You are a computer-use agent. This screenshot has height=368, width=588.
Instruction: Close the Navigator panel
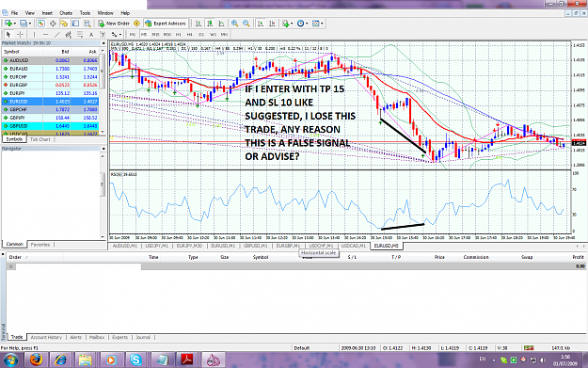pyautogui.click(x=103, y=149)
